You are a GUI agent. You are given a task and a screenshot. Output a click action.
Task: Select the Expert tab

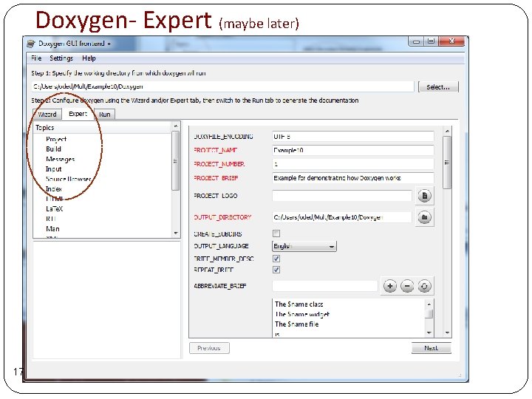click(x=78, y=114)
